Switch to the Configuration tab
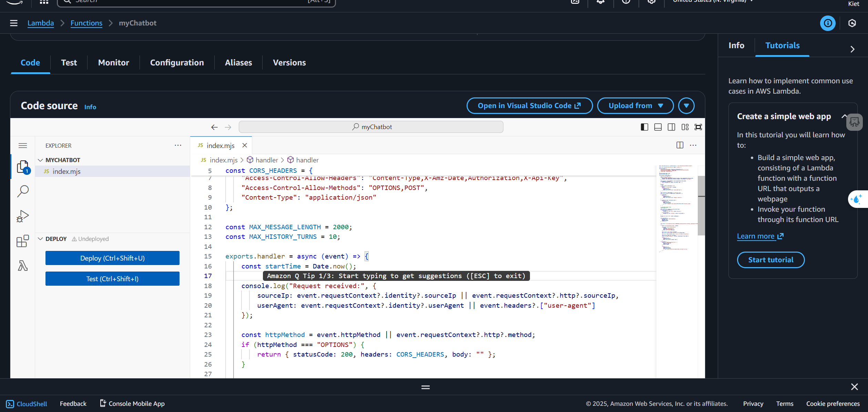The width and height of the screenshot is (868, 412). [x=177, y=63]
